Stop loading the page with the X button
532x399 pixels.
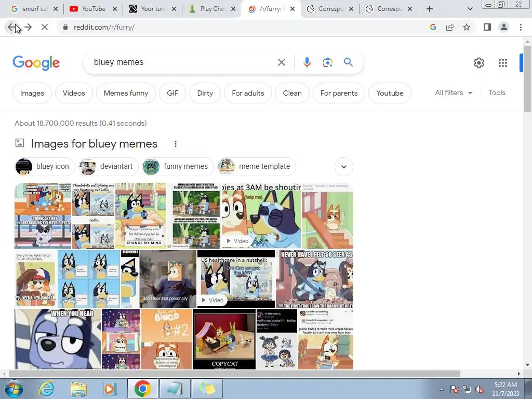click(45, 27)
